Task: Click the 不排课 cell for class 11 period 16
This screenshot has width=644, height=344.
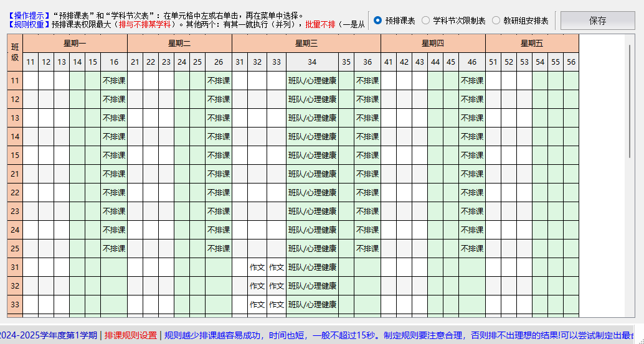Action: (114, 81)
